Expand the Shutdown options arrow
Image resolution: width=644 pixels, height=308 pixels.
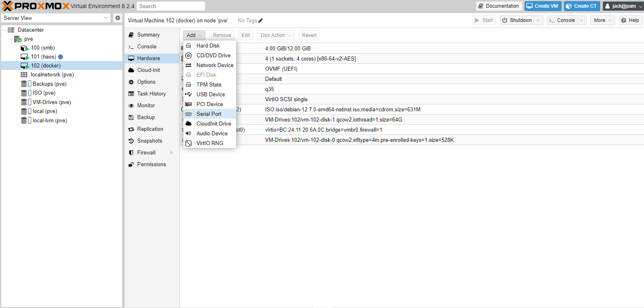[x=538, y=20]
